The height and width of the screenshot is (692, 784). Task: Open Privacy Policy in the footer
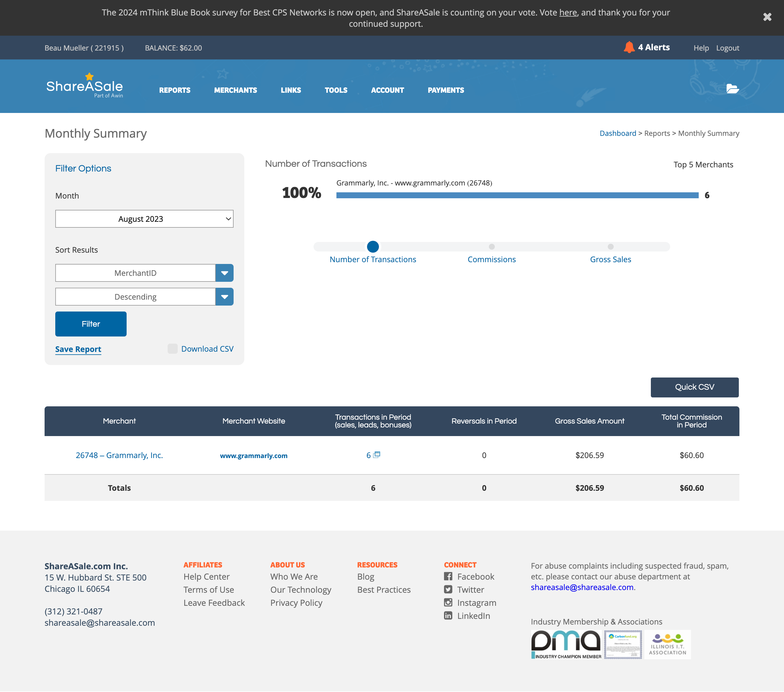coord(296,603)
